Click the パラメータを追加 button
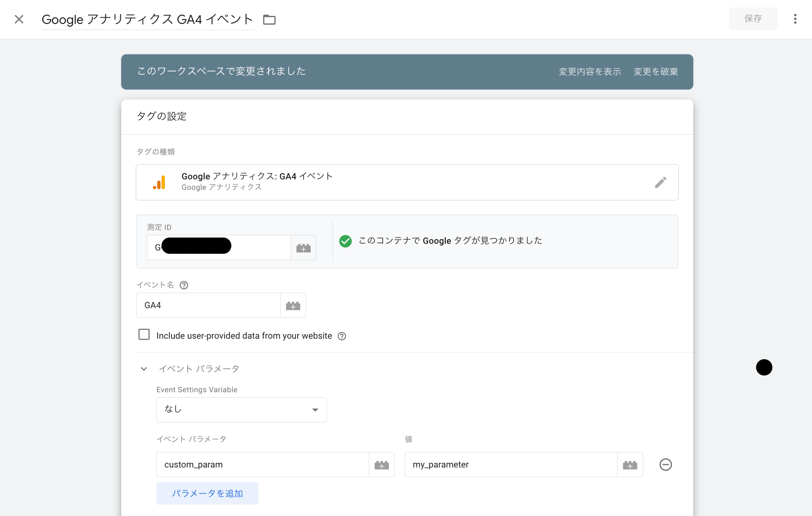 coord(207,493)
